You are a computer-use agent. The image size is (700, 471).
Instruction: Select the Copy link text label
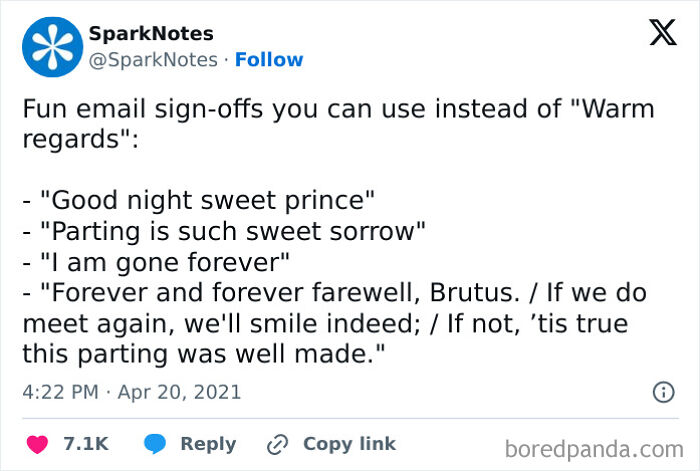click(x=349, y=444)
